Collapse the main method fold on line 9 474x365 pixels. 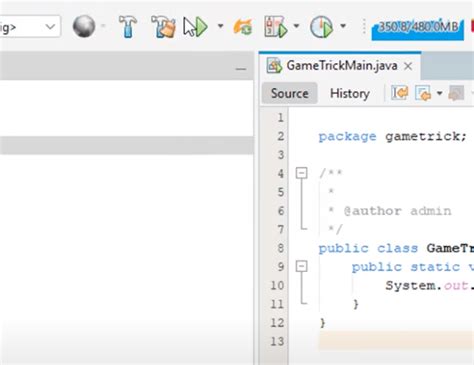(x=302, y=266)
